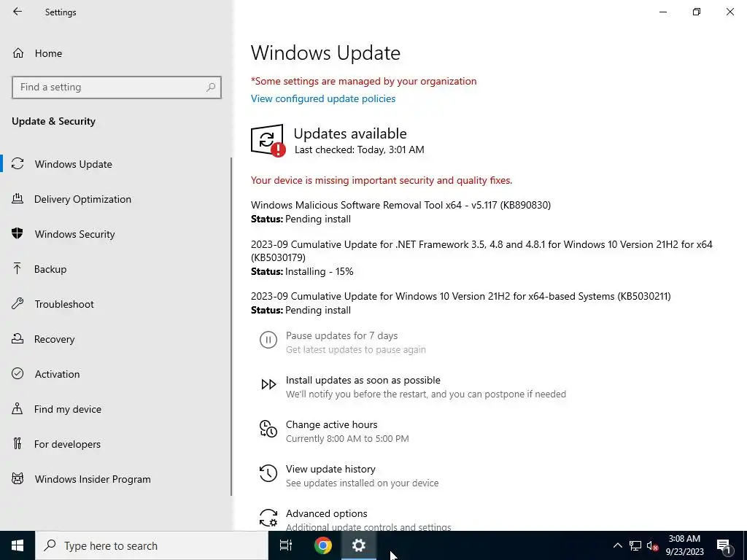Viewport: 747px width, 560px height.
Task: Click the Windows Insider Program cat icon
Action: (x=18, y=478)
